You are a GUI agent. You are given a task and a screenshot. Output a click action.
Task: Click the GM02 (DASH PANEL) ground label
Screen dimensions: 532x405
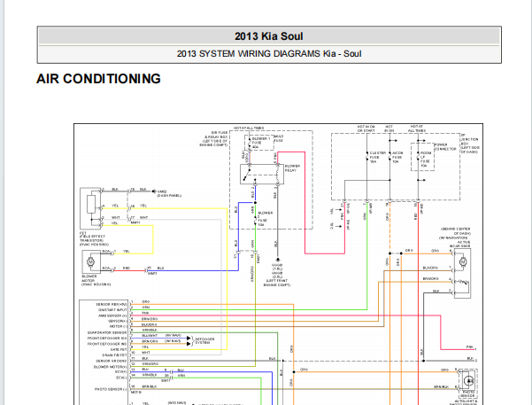pos(169,194)
